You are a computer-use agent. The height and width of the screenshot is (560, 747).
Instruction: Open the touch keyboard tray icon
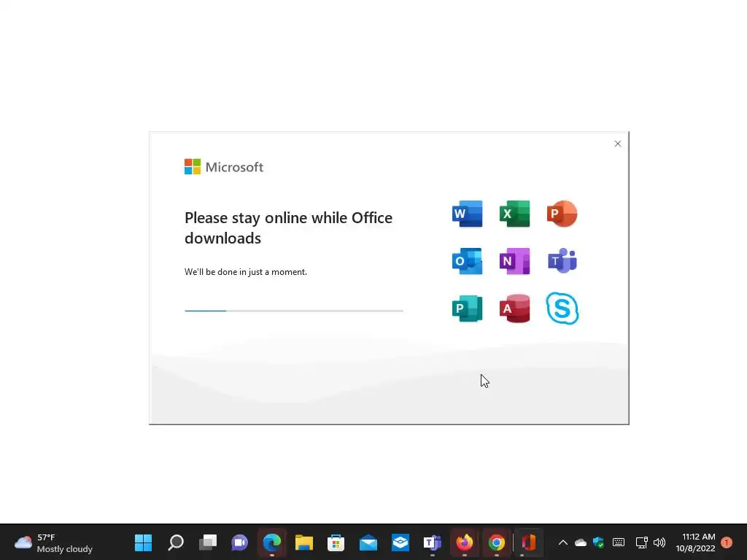(x=619, y=542)
